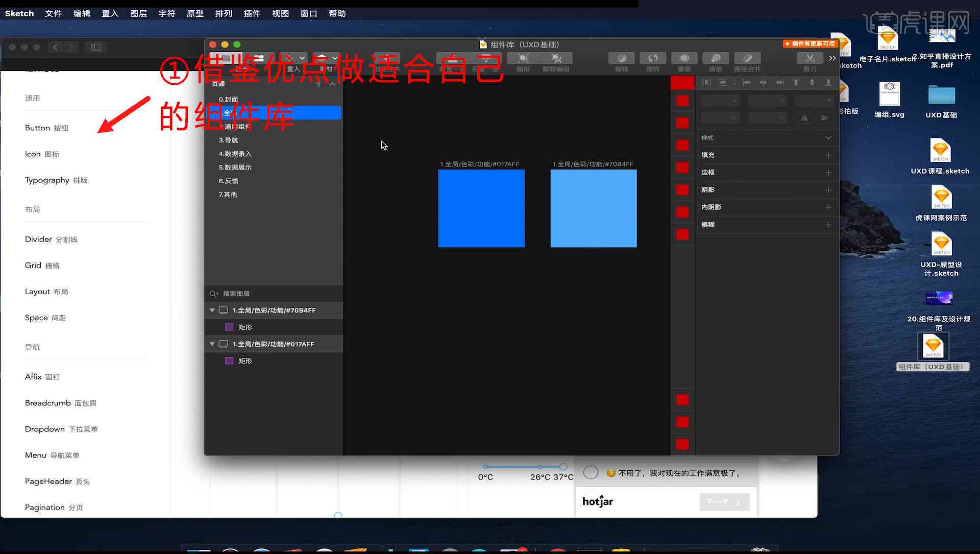
Task: Open the 样式 style dropdown in inspector
Action: pyautogui.click(x=828, y=138)
